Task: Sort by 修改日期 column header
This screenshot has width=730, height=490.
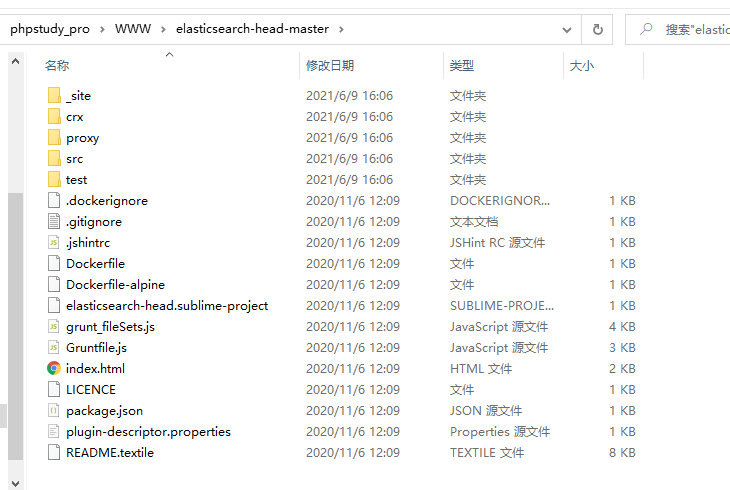Action: tap(330, 66)
